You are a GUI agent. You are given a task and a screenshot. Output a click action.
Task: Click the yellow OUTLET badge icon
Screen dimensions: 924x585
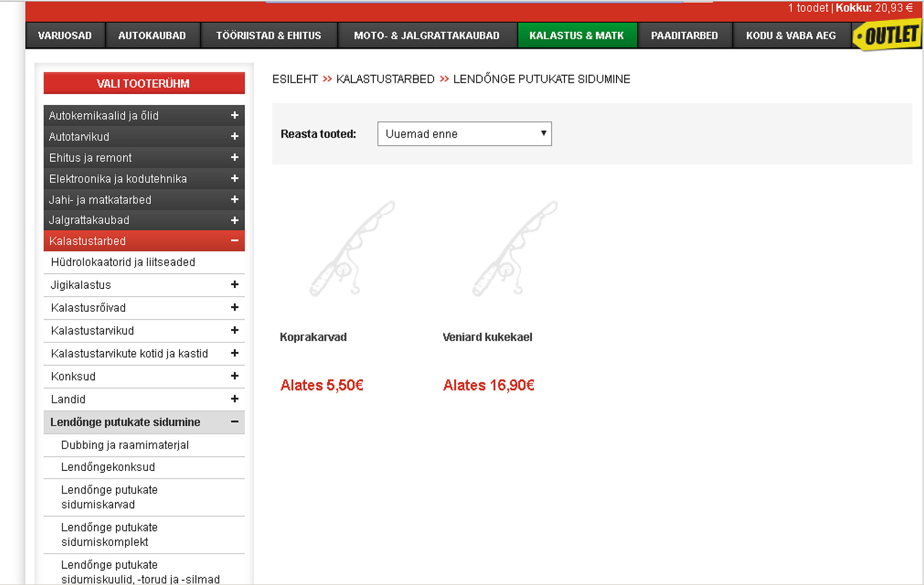888,35
